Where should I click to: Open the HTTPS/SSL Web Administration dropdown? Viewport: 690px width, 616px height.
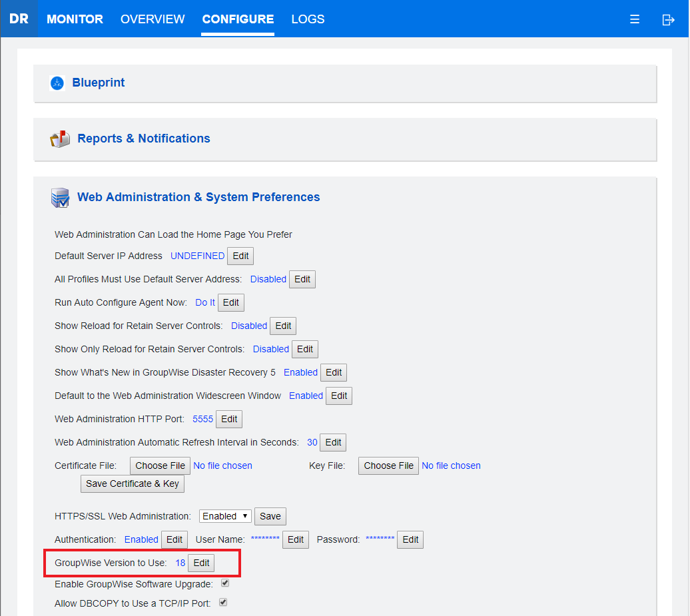coord(225,516)
